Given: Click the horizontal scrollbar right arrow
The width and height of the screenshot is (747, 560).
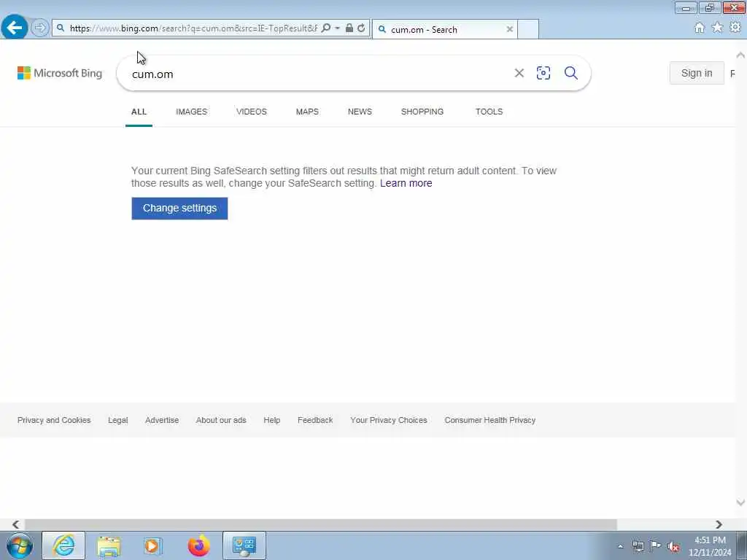Looking at the screenshot, I should pyautogui.click(x=719, y=524).
